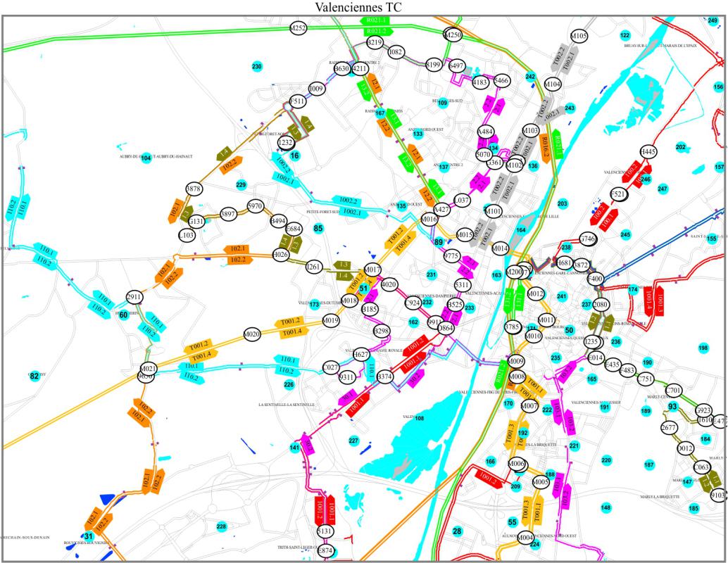The height and width of the screenshot is (563, 728).
Task: Click node 2911 on the cyan route
Action: coord(134,296)
